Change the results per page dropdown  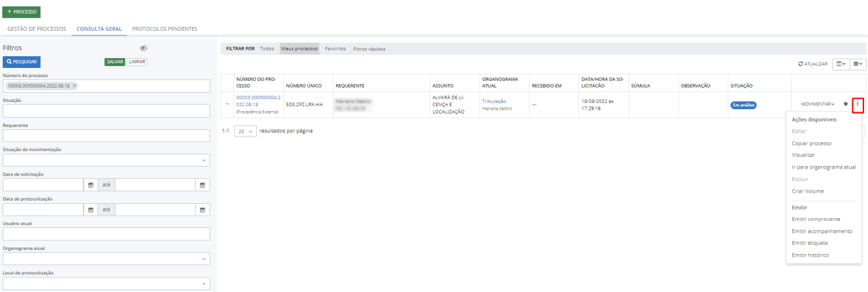(245, 131)
